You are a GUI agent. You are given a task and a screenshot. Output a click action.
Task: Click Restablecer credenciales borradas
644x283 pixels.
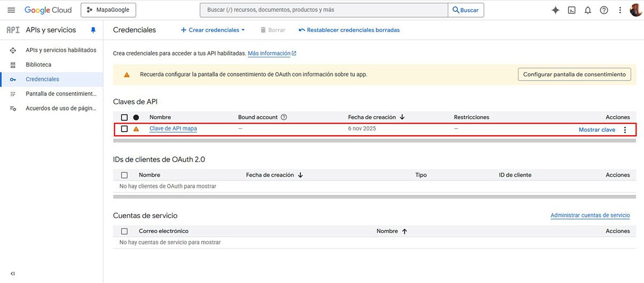pos(349,30)
